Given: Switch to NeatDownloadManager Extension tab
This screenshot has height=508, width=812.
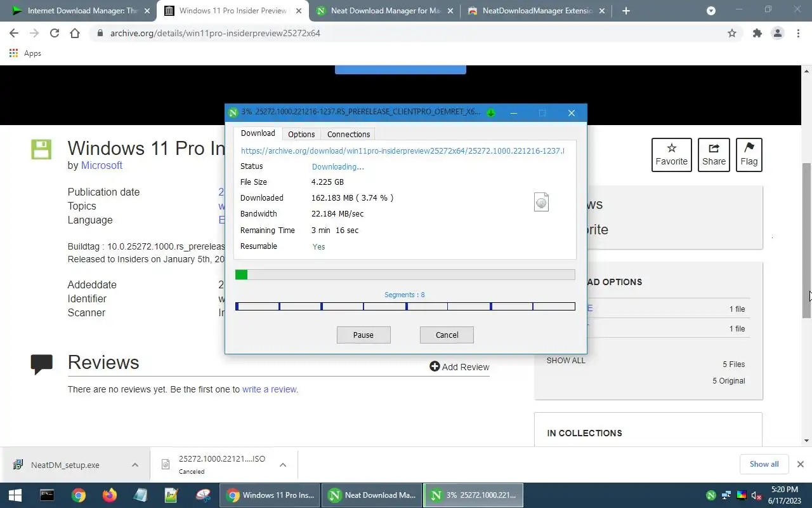Looking at the screenshot, I should (x=537, y=11).
